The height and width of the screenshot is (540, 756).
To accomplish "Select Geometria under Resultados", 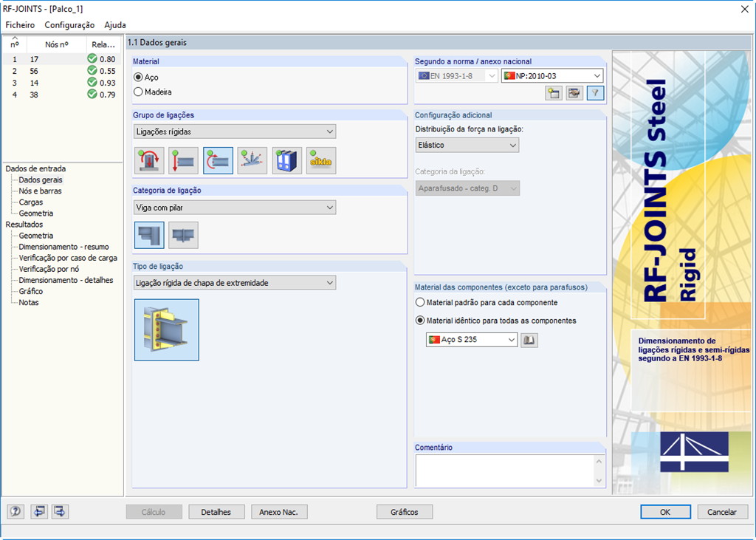I will point(36,236).
